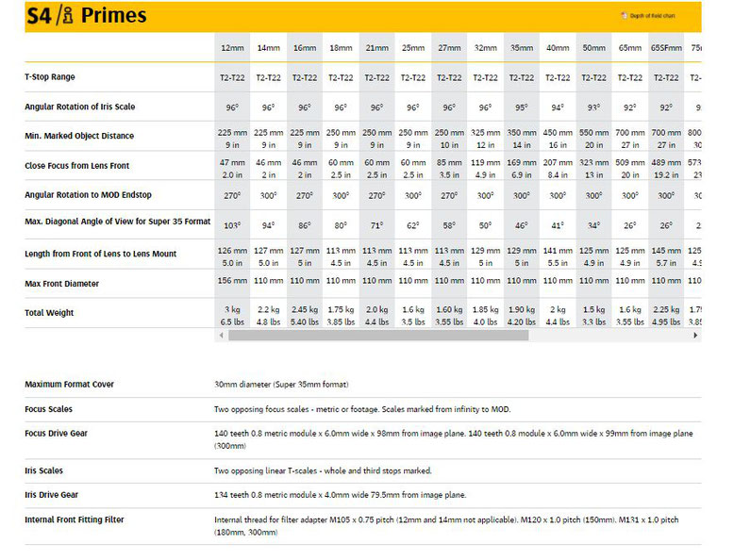Image resolution: width=734 pixels, height=560 pixels.
Task: Click the 145 mm lens length for 65SFmm
Action: 666,251
